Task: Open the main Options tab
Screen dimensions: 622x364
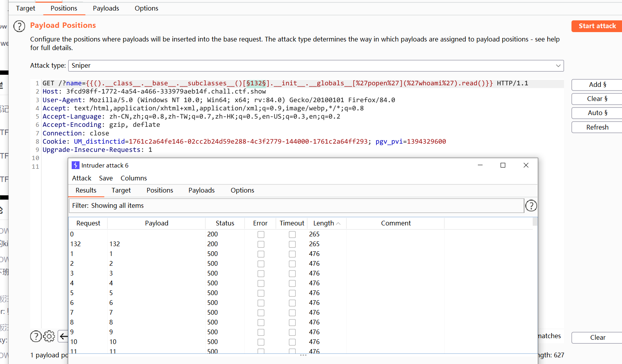Action: 146,8
